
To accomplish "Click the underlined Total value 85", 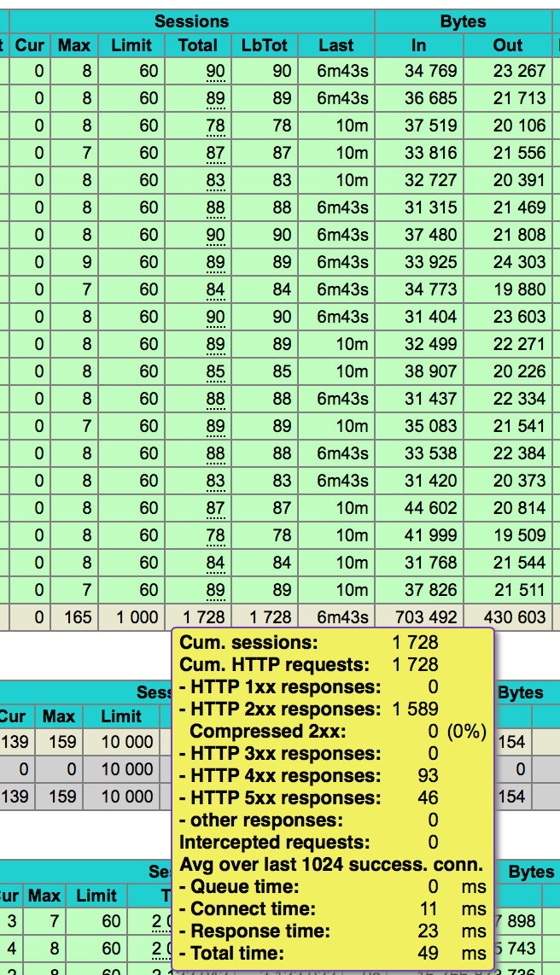I will [x=215, y=371].
